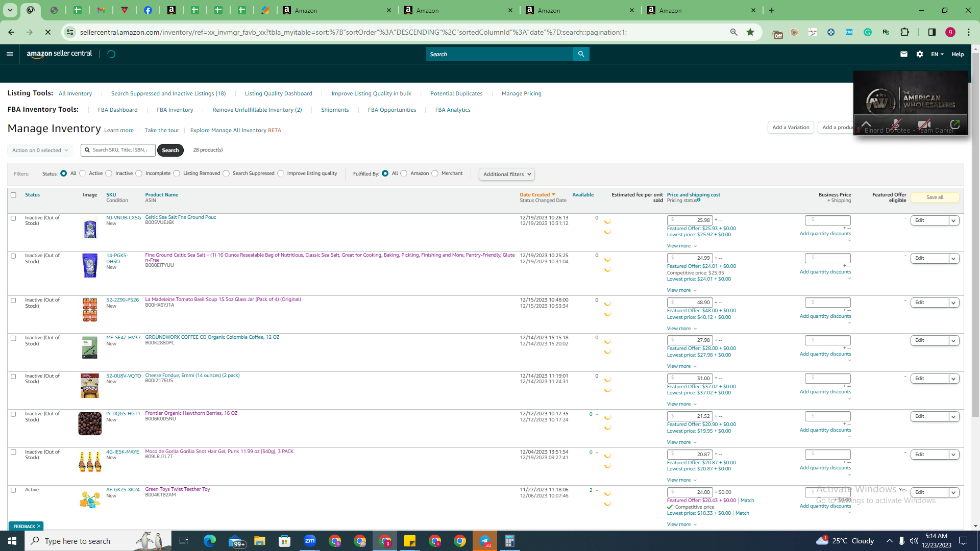Close the Feedback tab X icon
Viewport: 980px width, 551px height.
tap(39, 526)
